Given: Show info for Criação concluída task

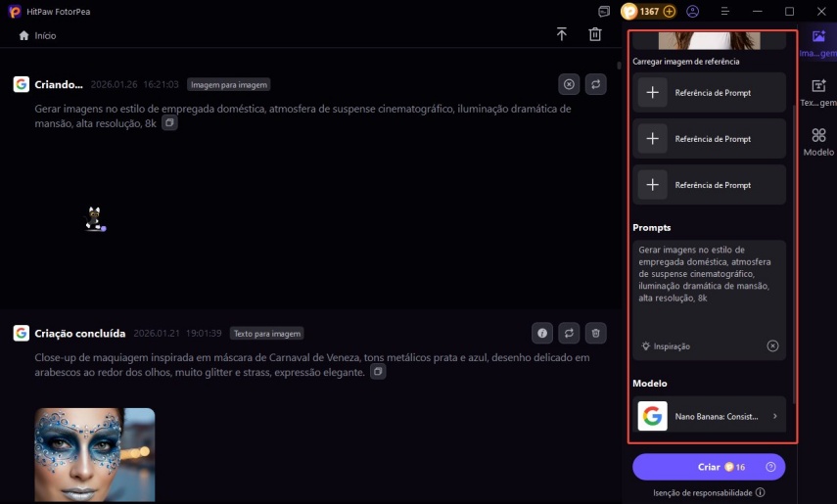Looking at the screenshot, I should click(x=542, y=333).
